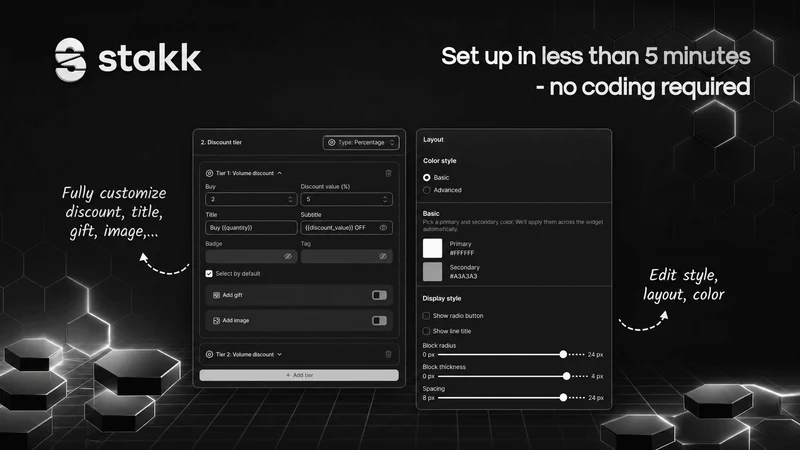Click the gift icon beside Add gift
The height and width of the screenshot is (450, 800).
coord(216,295)
